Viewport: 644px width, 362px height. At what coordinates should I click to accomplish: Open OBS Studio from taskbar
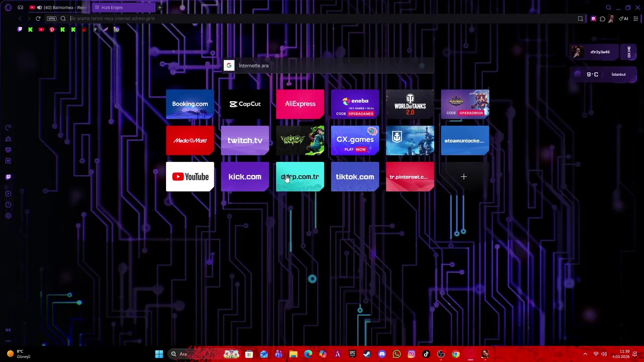tap(441, 354)
